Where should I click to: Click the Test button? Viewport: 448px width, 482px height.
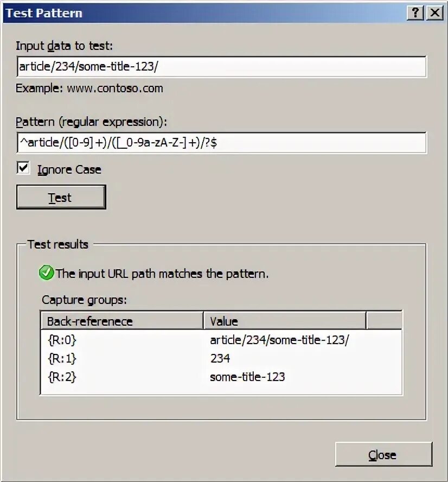click(61, 197)
